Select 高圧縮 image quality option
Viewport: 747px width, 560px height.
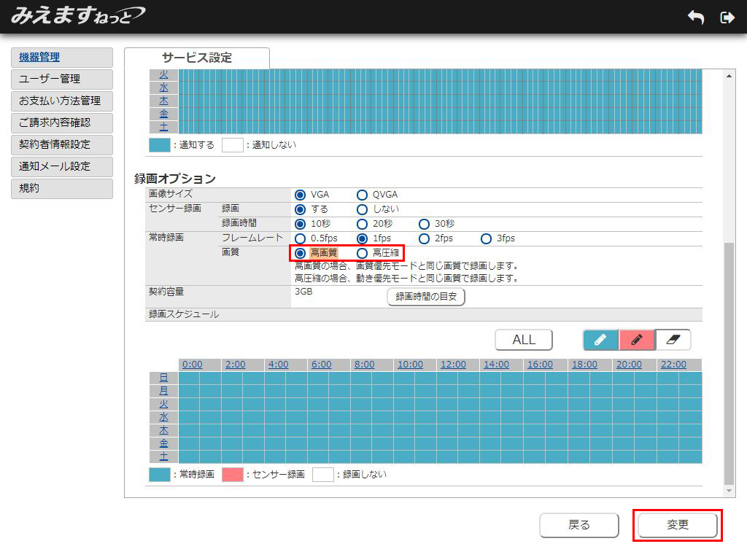(362, 253)
